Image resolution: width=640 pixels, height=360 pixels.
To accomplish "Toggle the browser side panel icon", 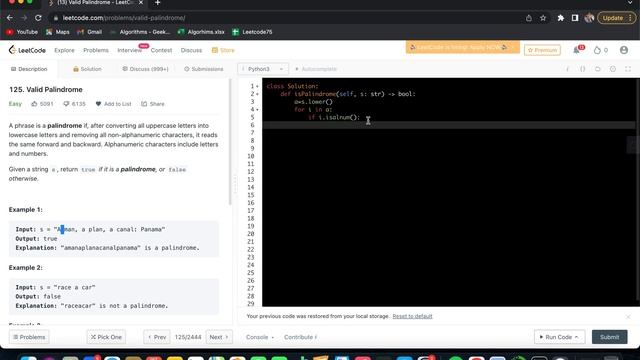I will pyautogui.click(x=575, y=18).
